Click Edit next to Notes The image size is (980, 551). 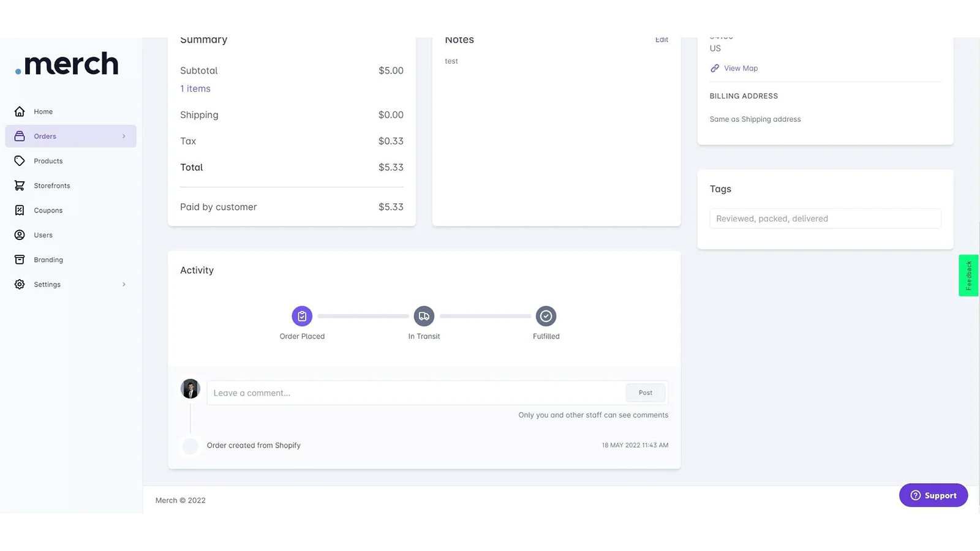661,40
